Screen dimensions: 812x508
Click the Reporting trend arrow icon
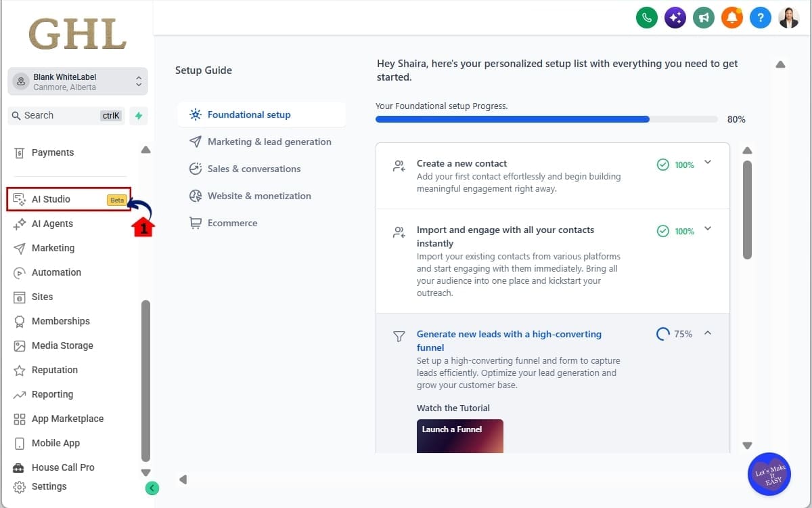click(20, 394)
